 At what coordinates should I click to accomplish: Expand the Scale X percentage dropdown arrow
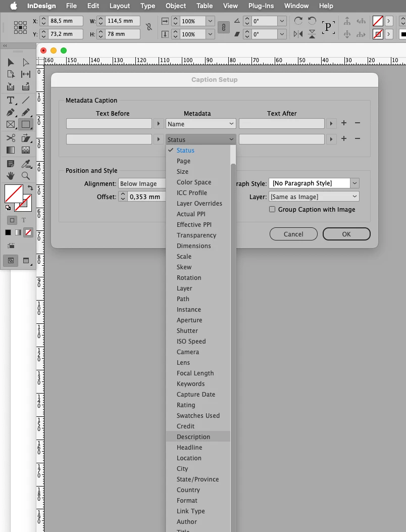point(210,21)
